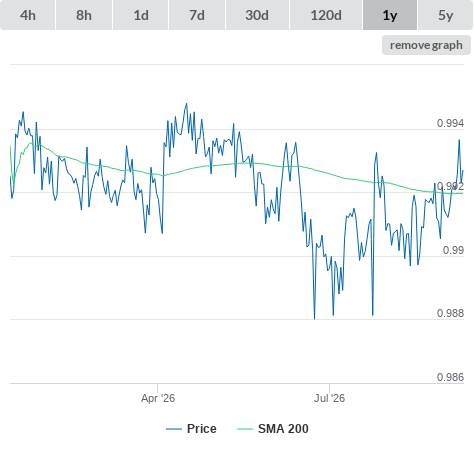Image resolution: width=474 pixels, height=455 pixels.
Task: Toggle the Price series legend label
Action: (202, 429)
